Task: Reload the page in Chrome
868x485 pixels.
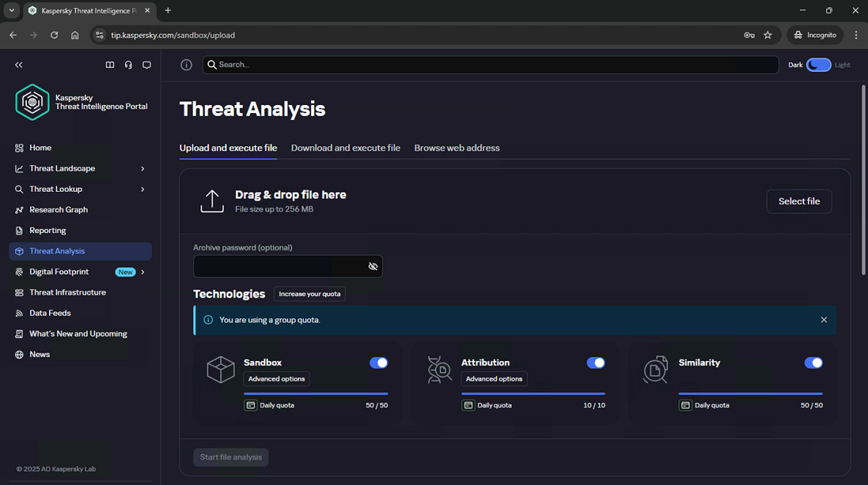Action: tap(54, 35)
